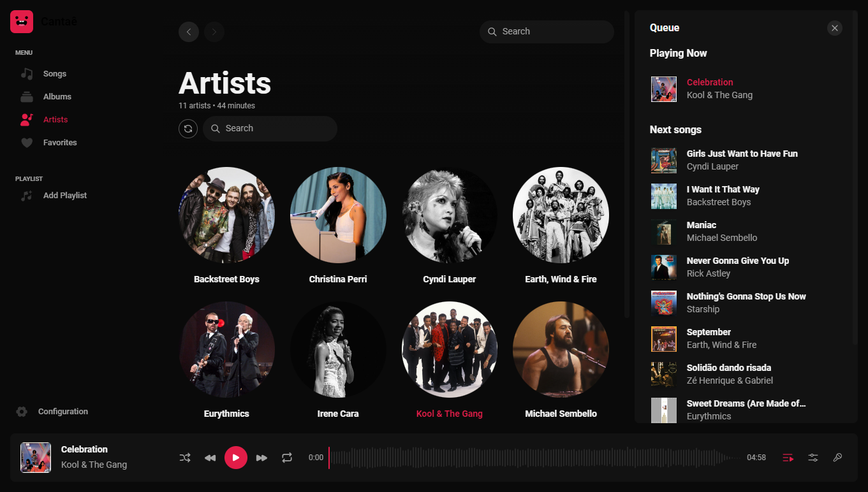This screenshot has width=868, height=492.
Task: Click the Christina Perri name label
Action: tap(338, 279)
